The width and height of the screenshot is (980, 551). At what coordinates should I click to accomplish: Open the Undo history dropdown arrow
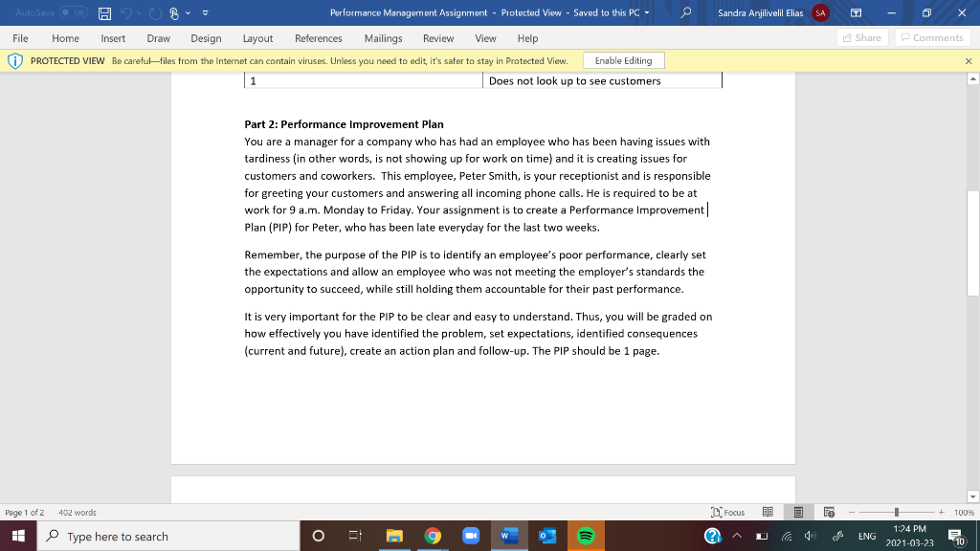coord(138,13)
